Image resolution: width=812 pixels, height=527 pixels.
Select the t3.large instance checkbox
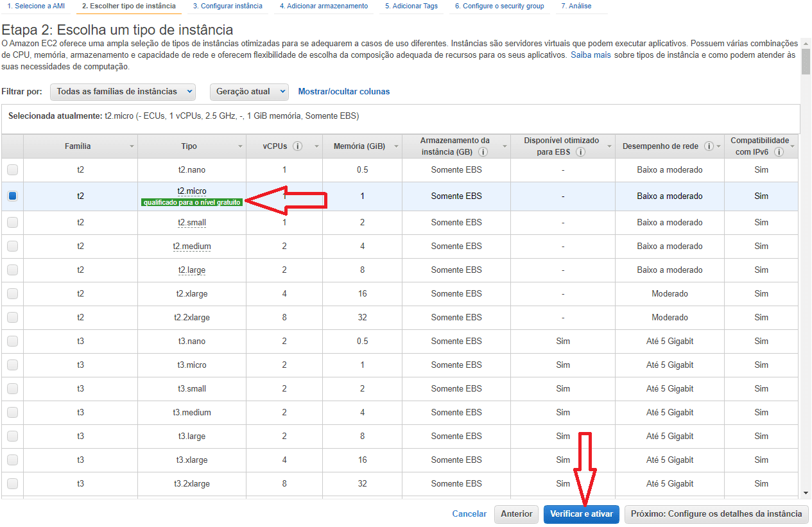point(12,436)
